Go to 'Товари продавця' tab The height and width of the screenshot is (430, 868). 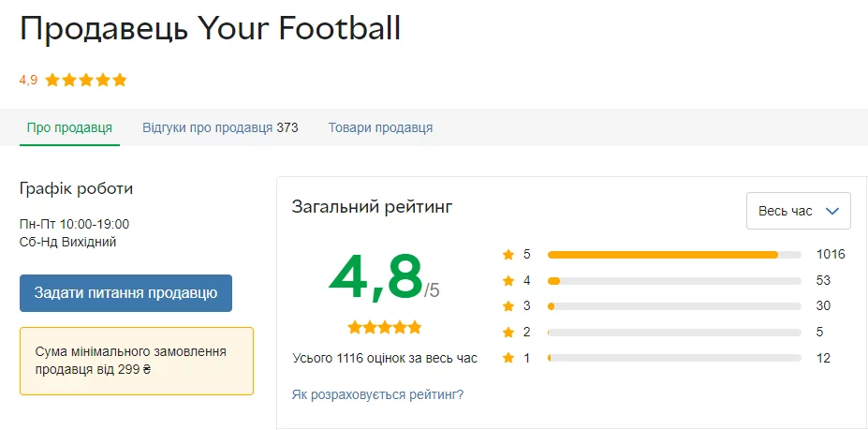380,127
